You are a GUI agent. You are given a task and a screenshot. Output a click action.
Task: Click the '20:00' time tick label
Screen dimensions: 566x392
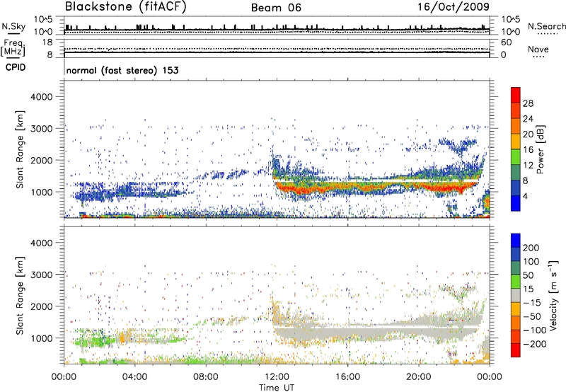click(419, 377)
